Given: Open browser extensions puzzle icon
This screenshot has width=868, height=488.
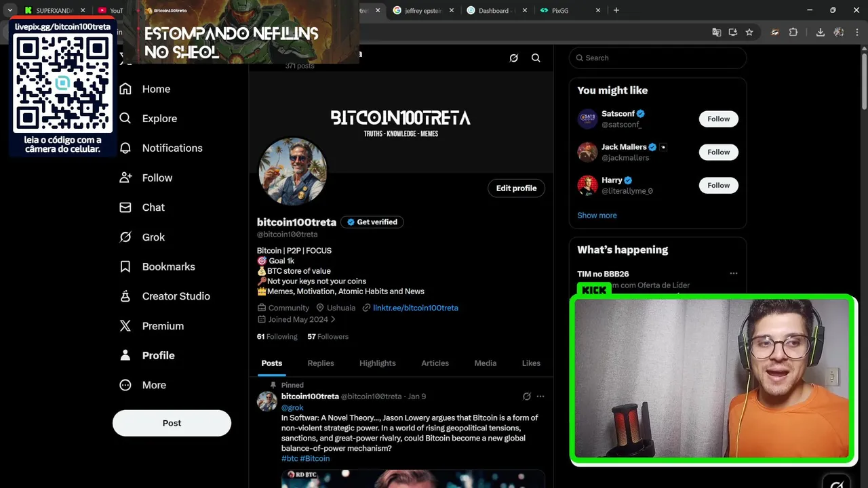Looking at the screenshot, I should (x=793, y=32).
